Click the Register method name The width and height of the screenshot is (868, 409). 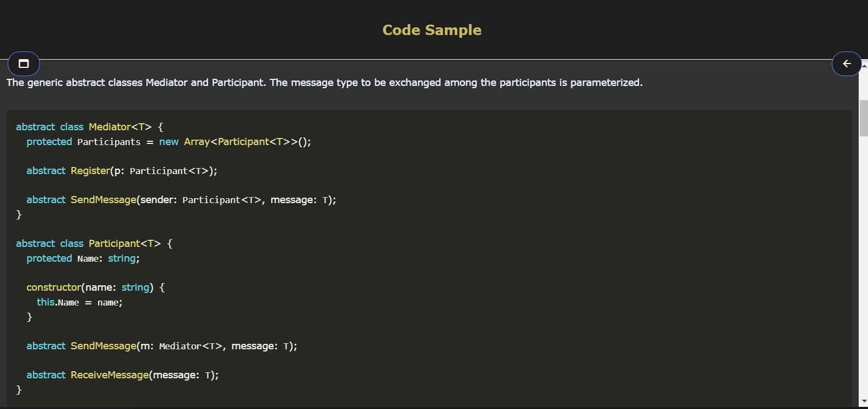pyautogui.click(x=90, y=171)
